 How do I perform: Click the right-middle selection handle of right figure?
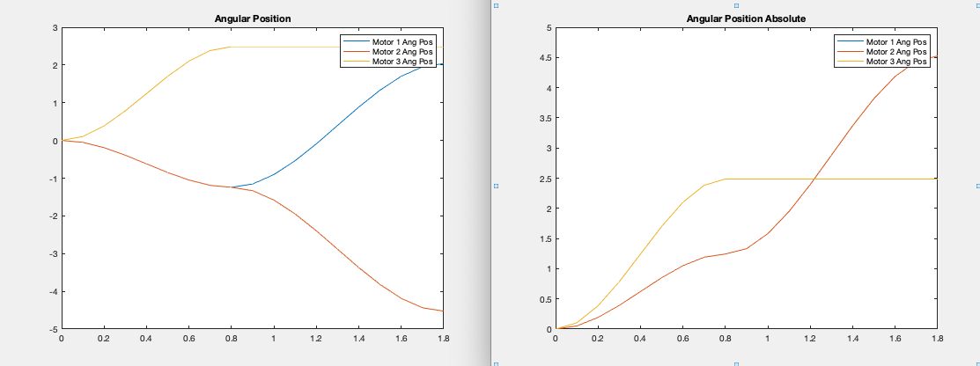977,186
